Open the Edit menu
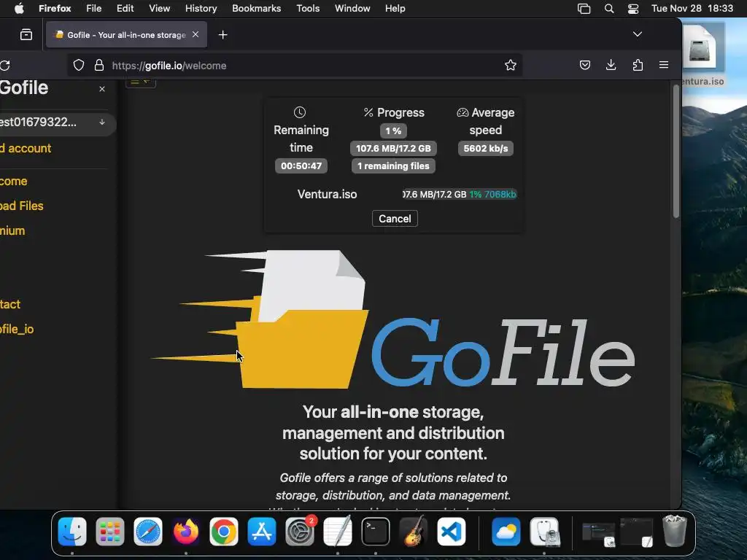 (125, 8)
